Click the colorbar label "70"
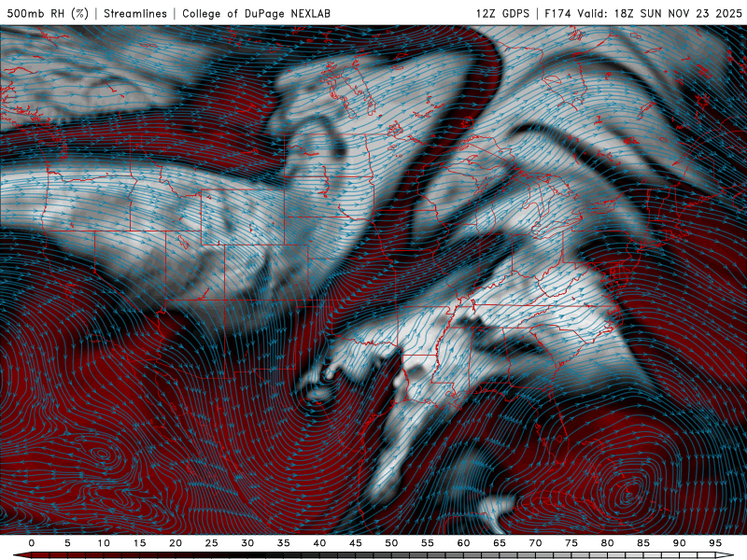 535,543
